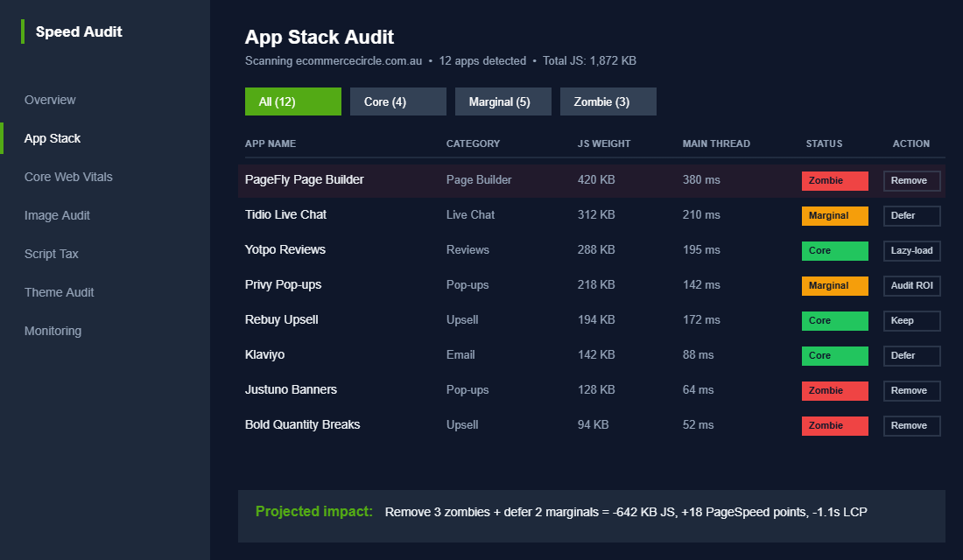This screenshot has width=963, height=560.
Task: Click the Yotpo Reviews app name
Action: (285, 250)
